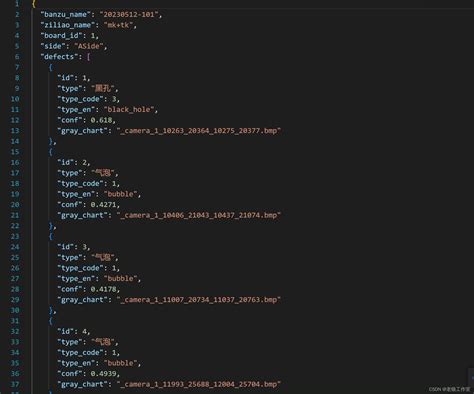Click the closing brace on line 14
The width and height of the screenshot is (474, 394).
point(51,141)
